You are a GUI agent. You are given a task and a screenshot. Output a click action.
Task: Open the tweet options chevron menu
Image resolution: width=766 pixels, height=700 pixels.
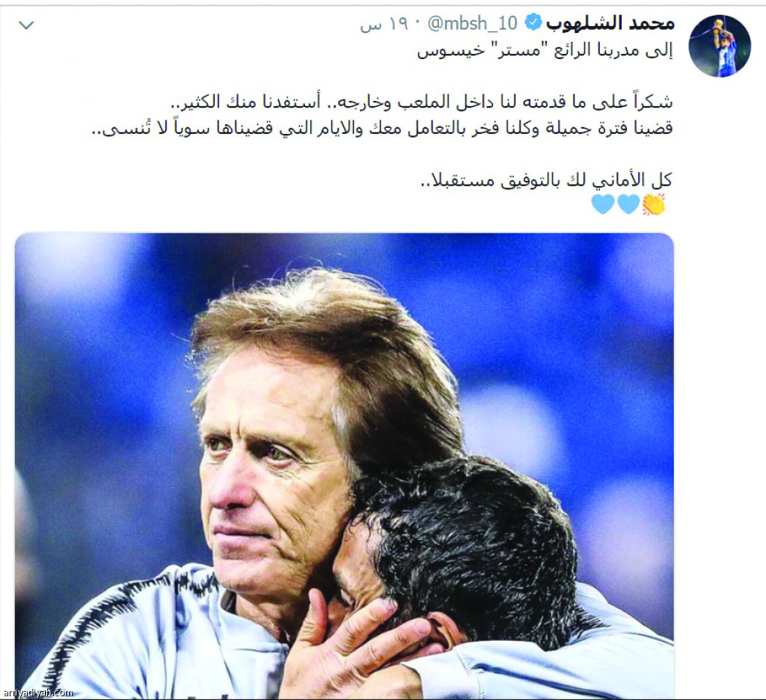click(26, 25)
